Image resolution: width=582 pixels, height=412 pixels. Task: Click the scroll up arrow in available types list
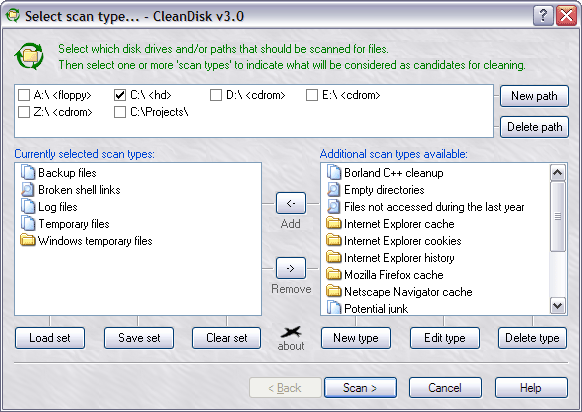(x=558, y=172)
